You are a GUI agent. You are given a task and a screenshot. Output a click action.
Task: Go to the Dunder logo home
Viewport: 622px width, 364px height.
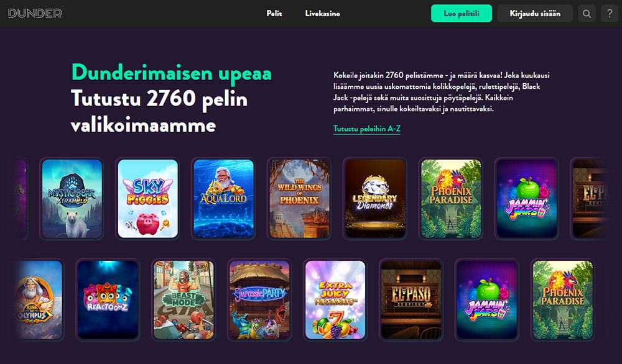pos(35,14)
